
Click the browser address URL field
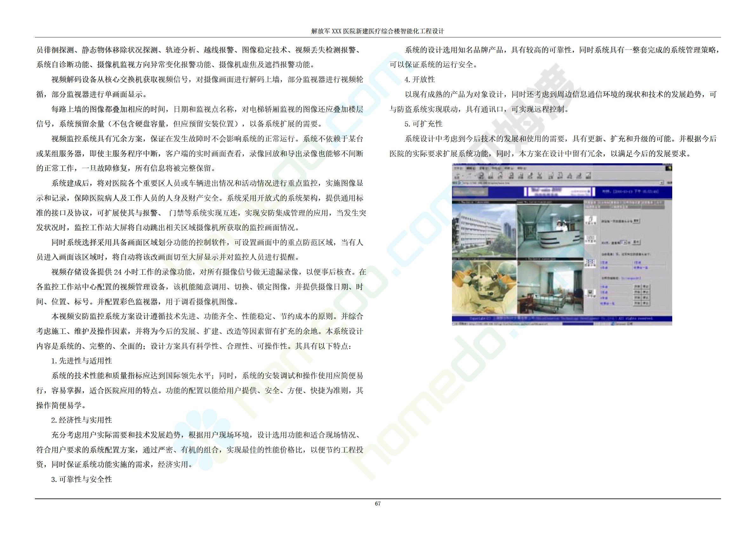(x=561, y=183)
